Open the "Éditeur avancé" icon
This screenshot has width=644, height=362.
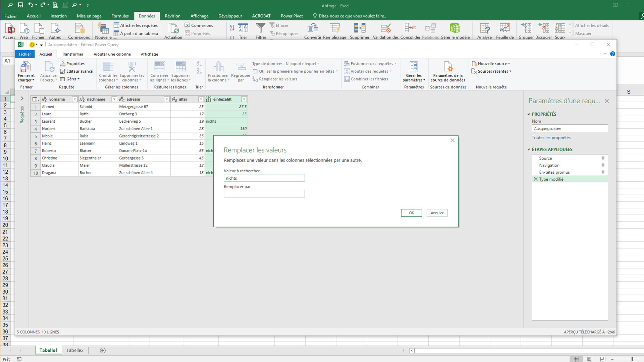click(76, 71)
